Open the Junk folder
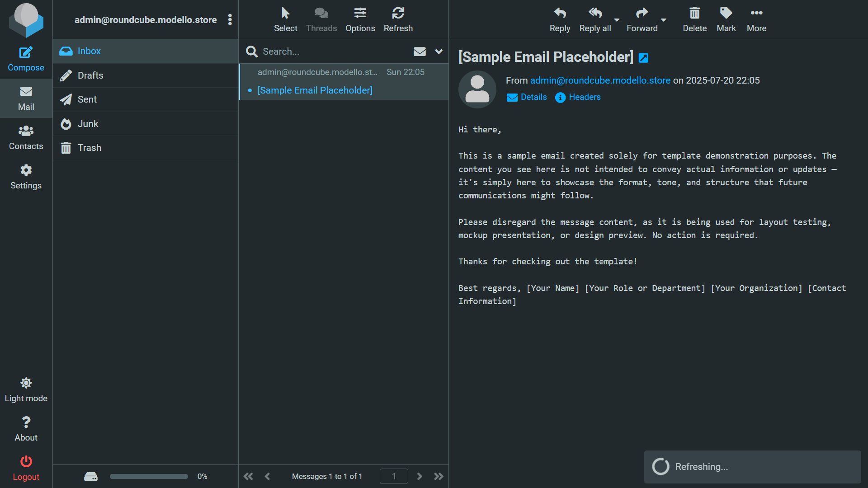Viewport: 868px width, 488px height. coord(146,124)
